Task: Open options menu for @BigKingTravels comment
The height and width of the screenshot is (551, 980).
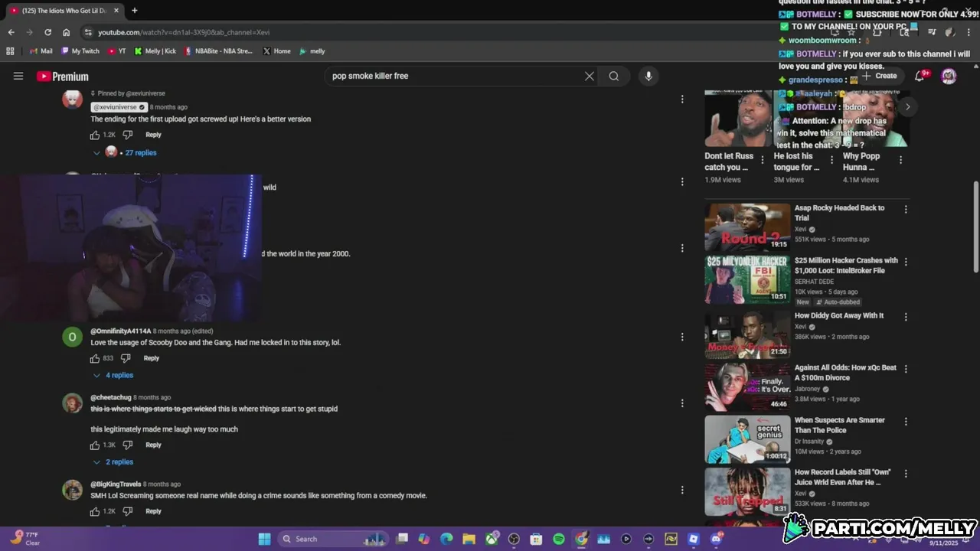Action: tap(682, 490)
